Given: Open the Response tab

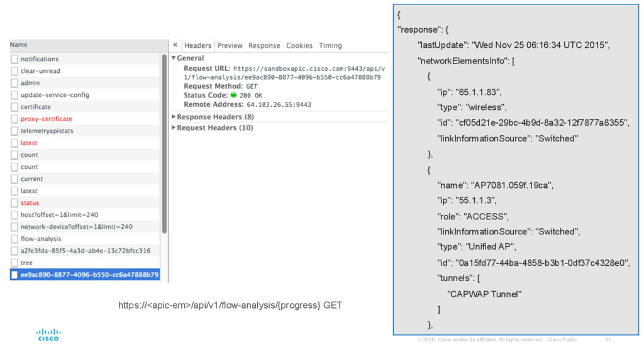Looking at the screenshot, I should click(x=264, y=45).
